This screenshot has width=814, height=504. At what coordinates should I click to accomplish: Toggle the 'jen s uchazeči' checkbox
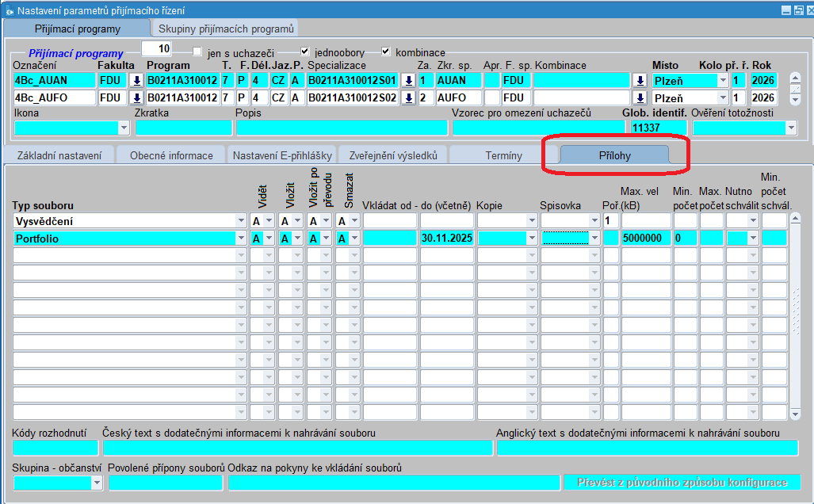(198, 52)
